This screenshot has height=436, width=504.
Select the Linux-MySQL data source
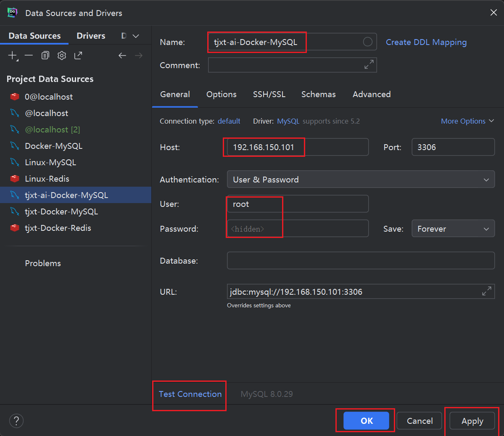tap(76, 162)
